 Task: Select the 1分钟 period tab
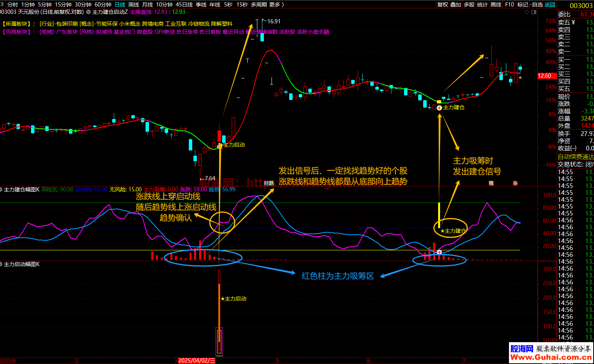(28, 5)
